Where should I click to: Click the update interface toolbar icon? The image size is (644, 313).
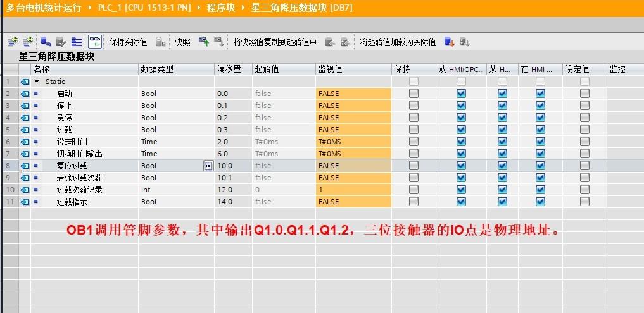coord(61,42)
